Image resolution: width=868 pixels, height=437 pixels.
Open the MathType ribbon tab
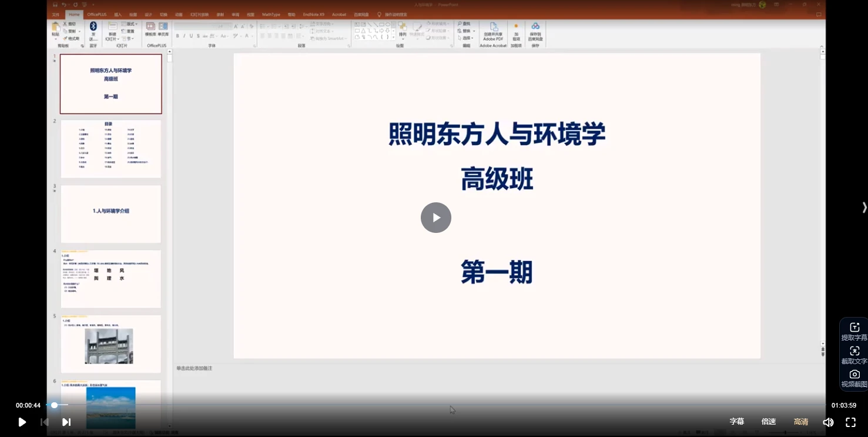(x=271, y=14)
